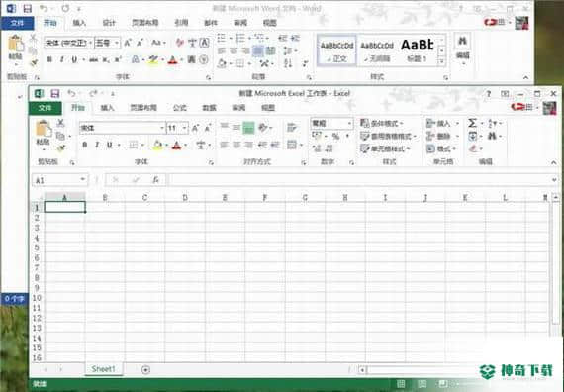Click the Find binoculars icon in Excel

pyautogui.click(x=492, y=136)
